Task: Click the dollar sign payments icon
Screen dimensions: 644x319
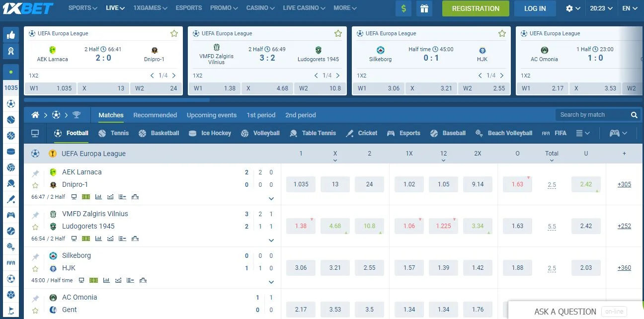Action: 403,8
